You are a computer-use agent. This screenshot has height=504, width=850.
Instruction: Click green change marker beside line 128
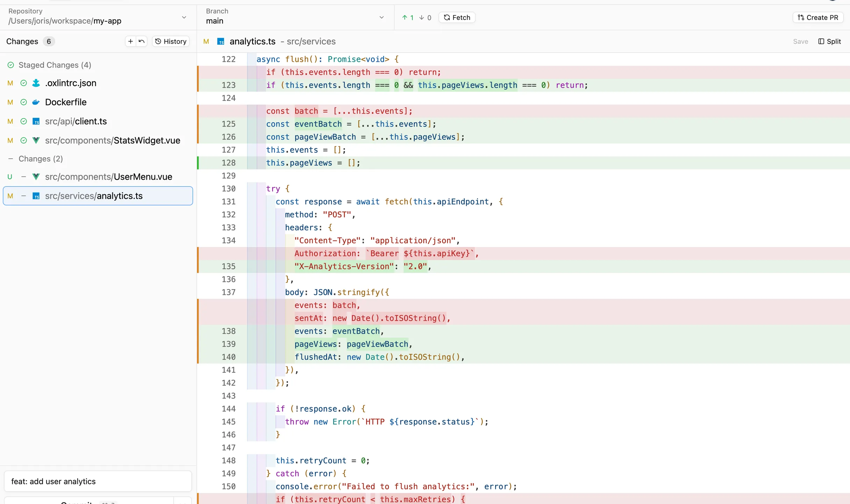198,163
